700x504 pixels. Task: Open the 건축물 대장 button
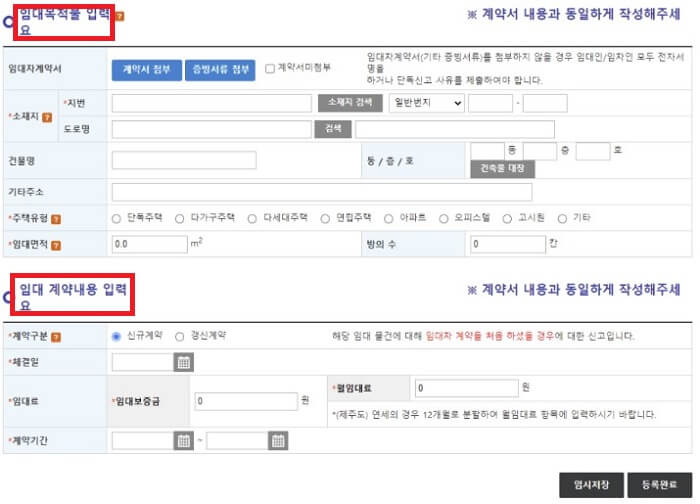[502, 169]
